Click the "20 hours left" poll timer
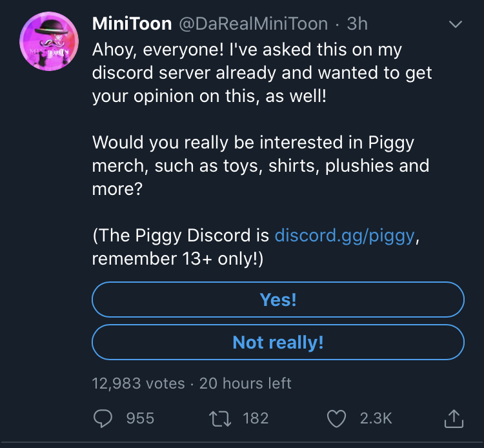 [245, 383]
